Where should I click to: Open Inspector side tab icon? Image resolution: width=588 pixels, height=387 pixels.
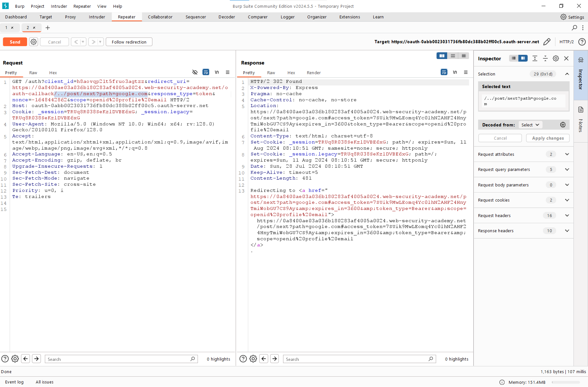tap(581, 60)
